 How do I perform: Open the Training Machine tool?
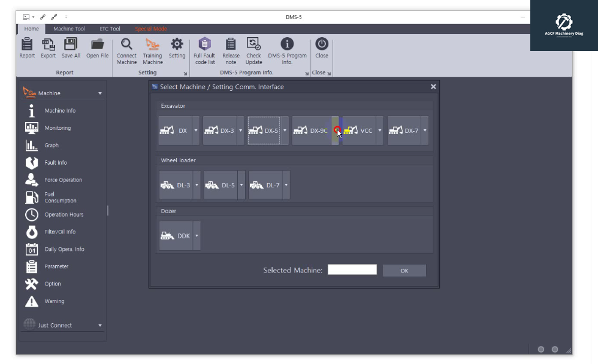(x=152, y=44)
